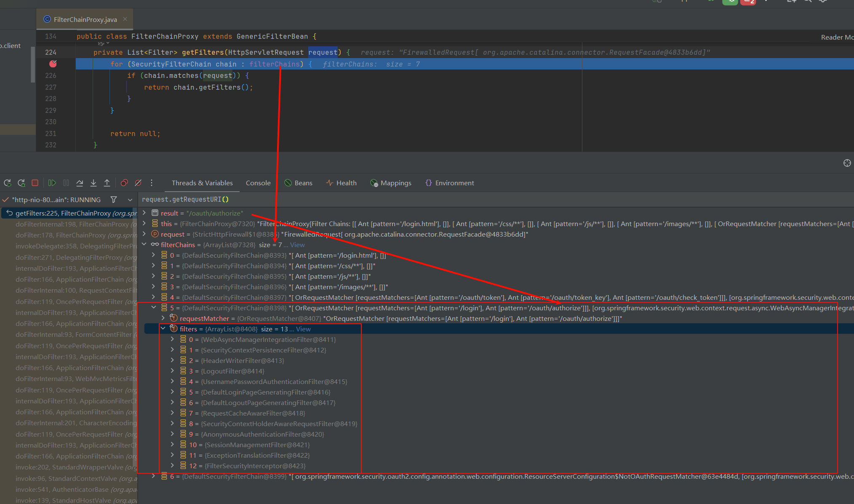Image resolution: width=854 pixels, height=504 pixels.
Task: Click Step Into icon
Action: coord(93,183)
